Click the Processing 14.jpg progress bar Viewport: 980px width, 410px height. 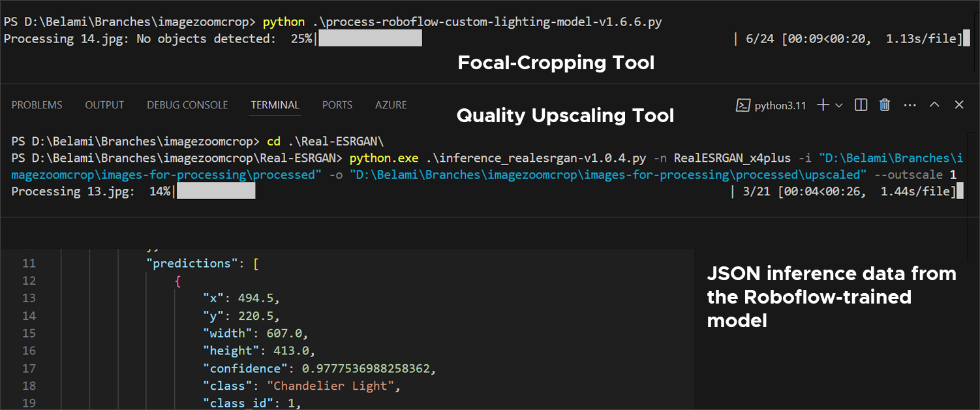coord(370,39)
